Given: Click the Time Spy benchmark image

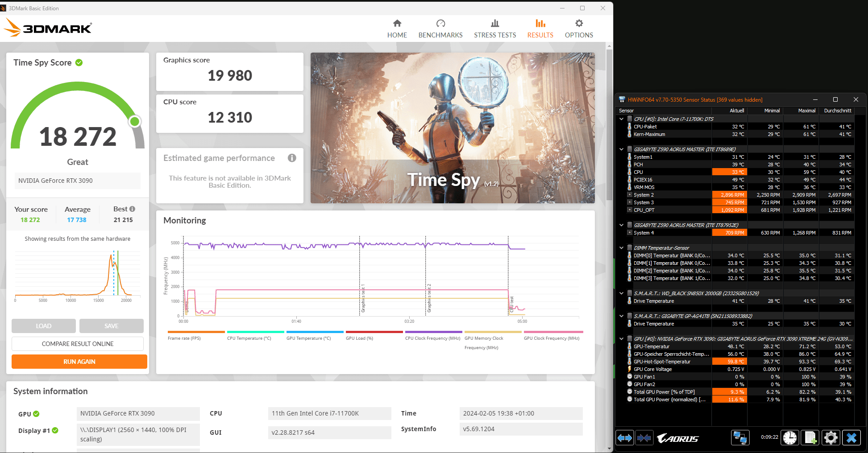Looking at the screenshot, I should tap(453, 128).
